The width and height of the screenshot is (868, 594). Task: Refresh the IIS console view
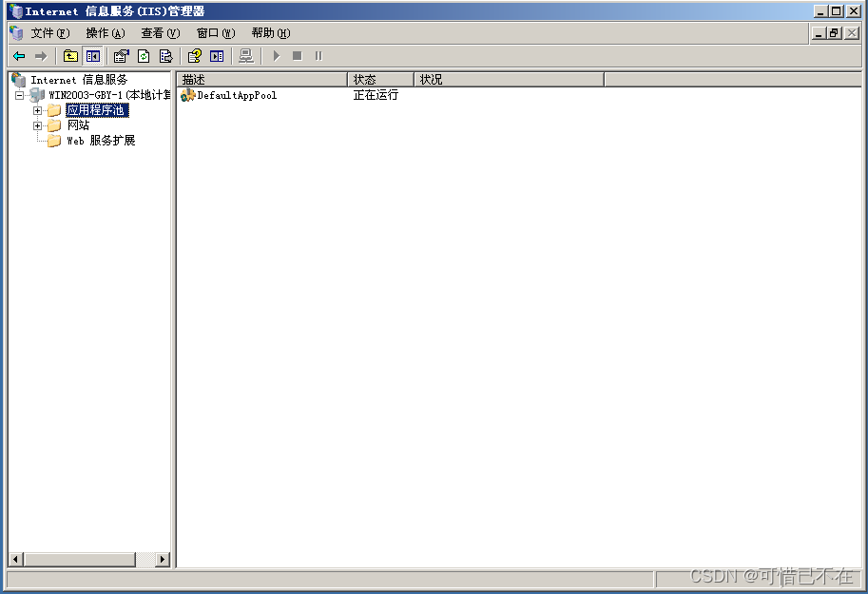point(144,56)
